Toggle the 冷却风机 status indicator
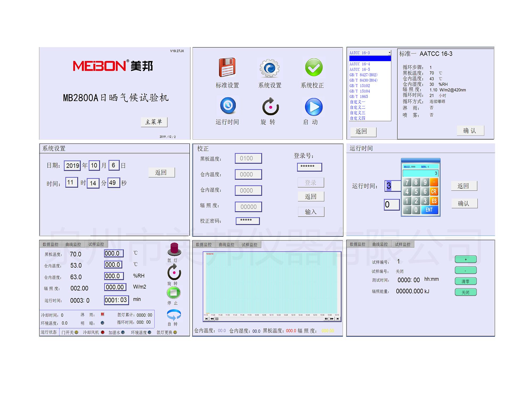The width and height of the screenshot is (532, 399). [103, 332]
